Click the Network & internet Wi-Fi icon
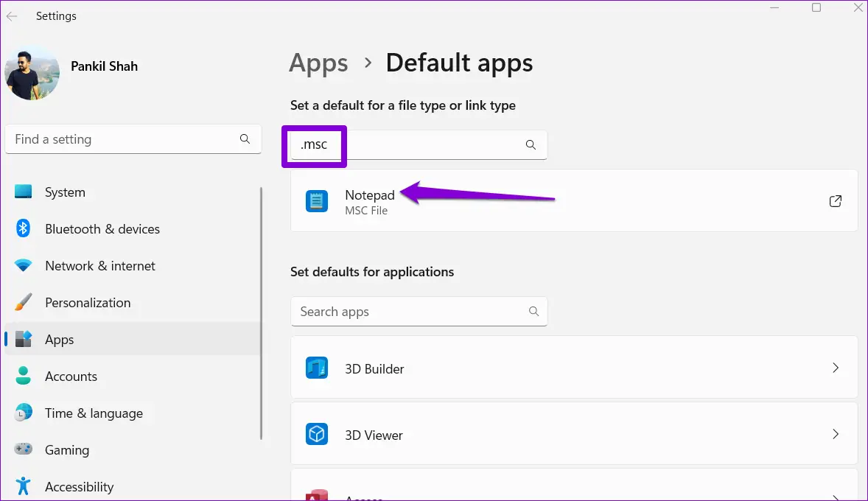The width and height of the screenshot is (868, 501). coord(24,266)
